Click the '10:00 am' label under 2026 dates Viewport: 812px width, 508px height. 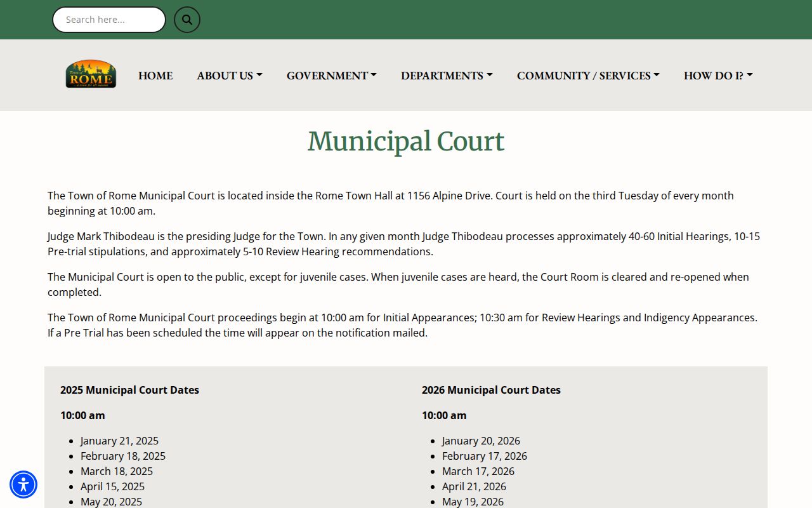point(444,415)
